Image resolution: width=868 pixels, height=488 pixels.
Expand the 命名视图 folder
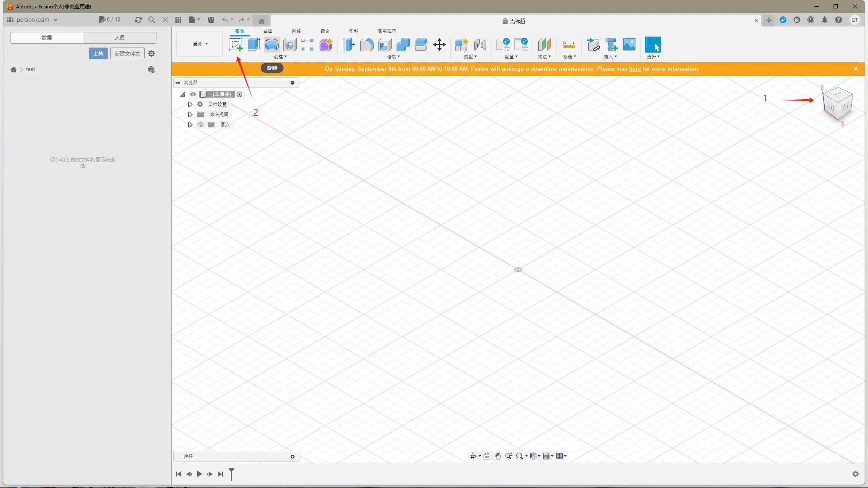190,114
